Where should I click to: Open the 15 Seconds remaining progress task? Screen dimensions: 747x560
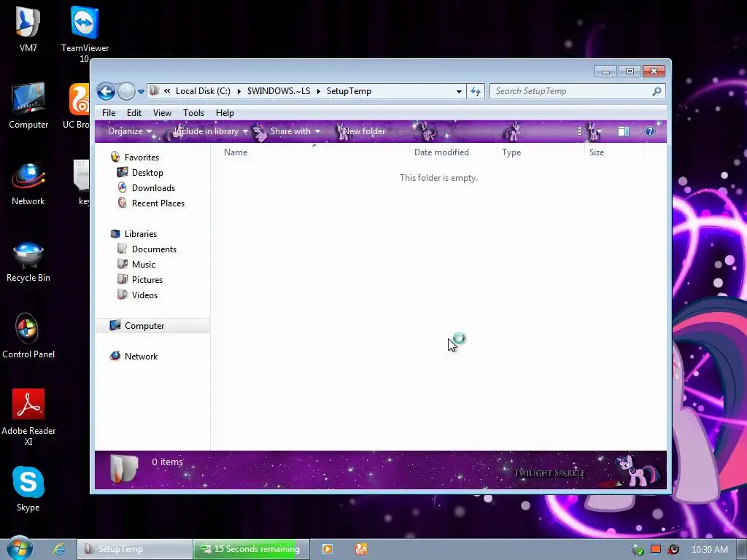pos(251,549)
